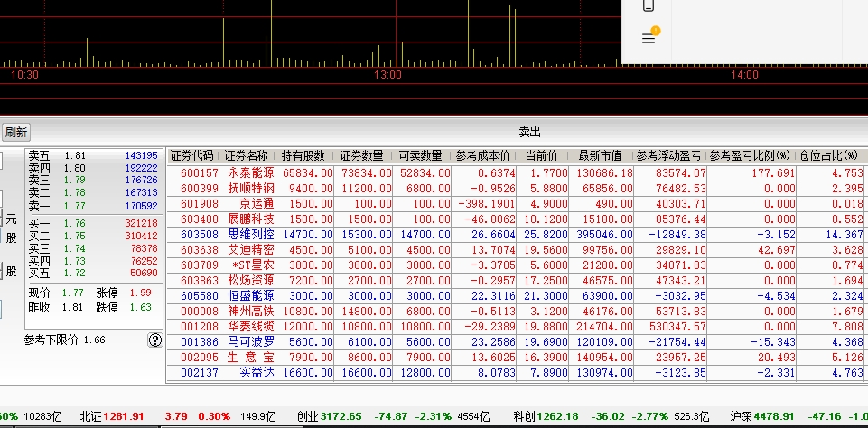Pick the 卖五 ask price 1.81
The height and width of the screenshot is (428, 868).
point(75,155)
